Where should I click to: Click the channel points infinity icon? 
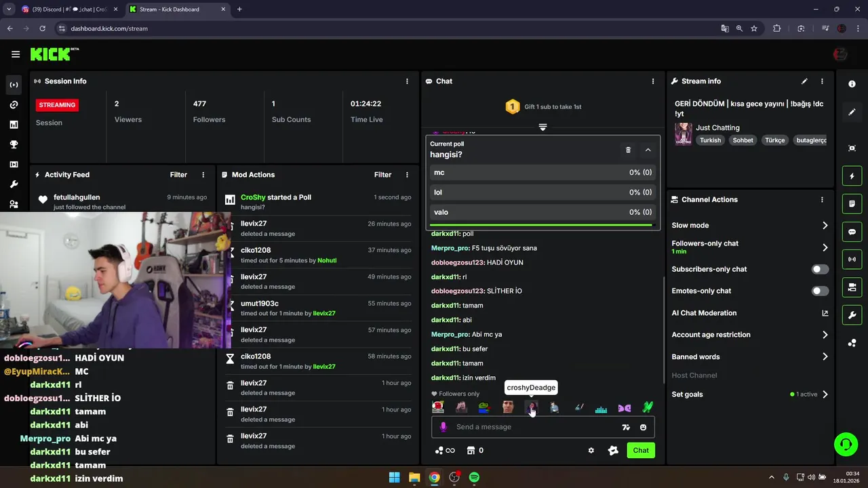tap(445, 450)
